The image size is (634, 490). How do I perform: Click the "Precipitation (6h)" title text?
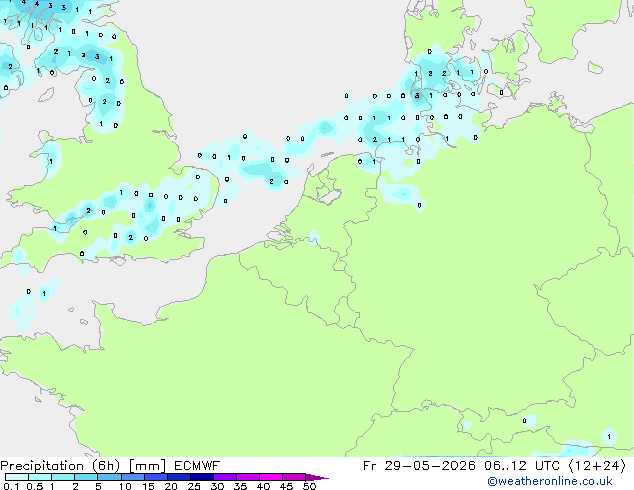pos(60,466)
